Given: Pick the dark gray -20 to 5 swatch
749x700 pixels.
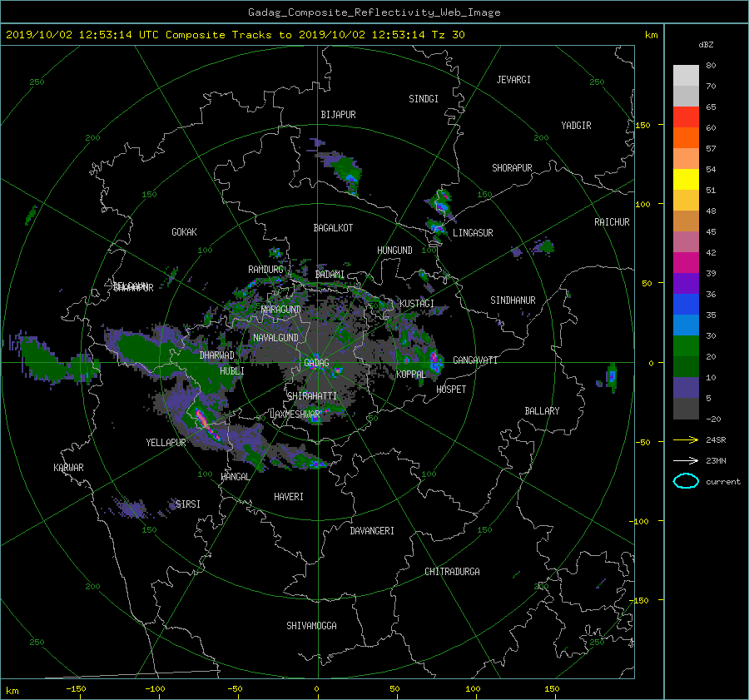Looking at the screenshot, I should click(x=686, y=409).
